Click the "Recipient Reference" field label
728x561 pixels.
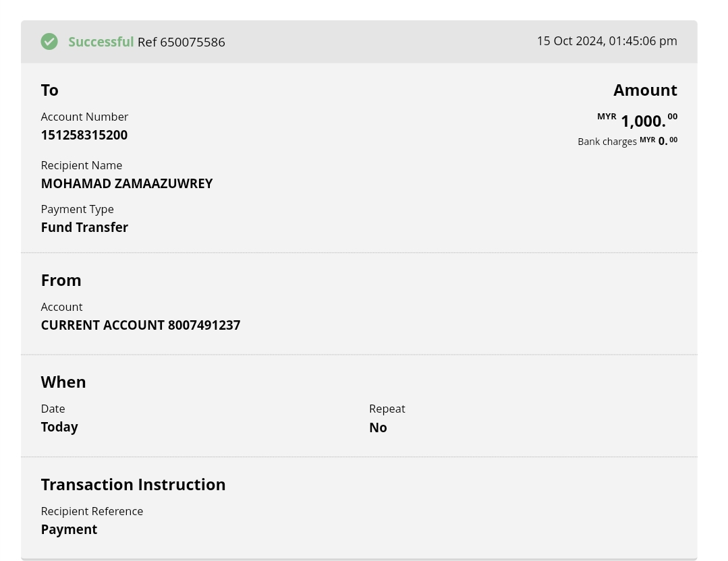tap(92, 511)
